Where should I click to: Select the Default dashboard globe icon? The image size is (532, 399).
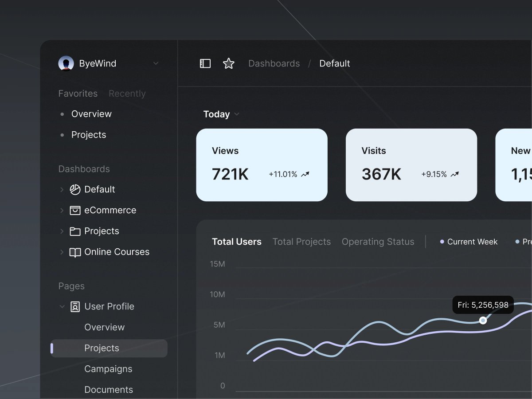74,189
